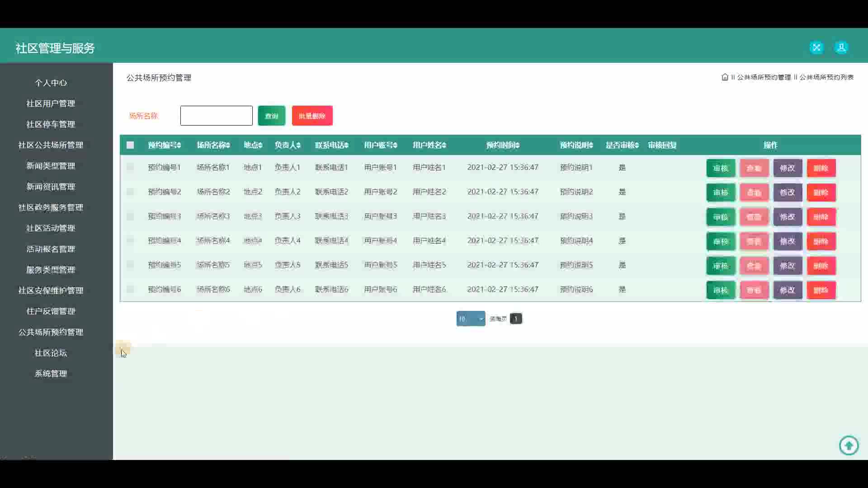Sort by 用户姓名 column arrows

(444, 145)
